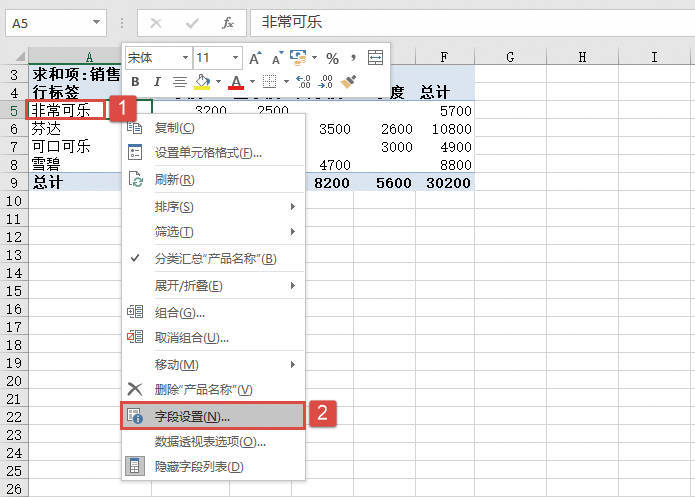Image resolution: width=695 pixels, height=497 pixels.
Task: Open 数据透视表选项(O)... menu entry
Action: pos(210,441)
